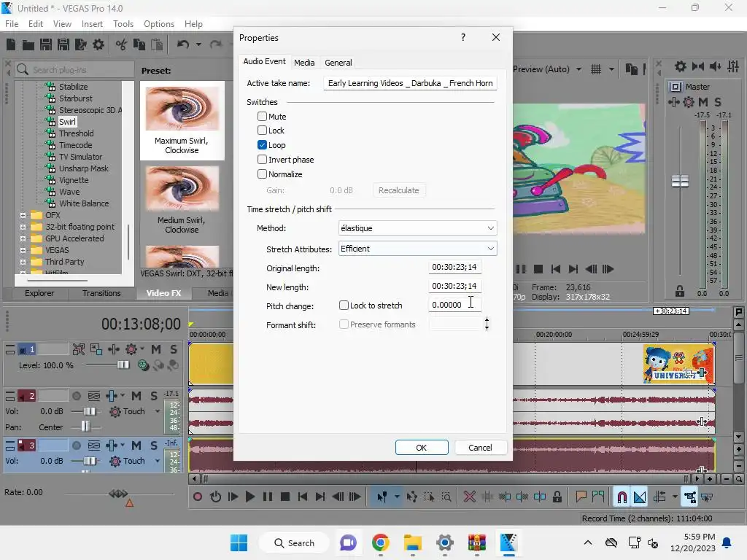Enable the Lock checkbox
The image size is (747, 560).
click(x=262, y=130)
